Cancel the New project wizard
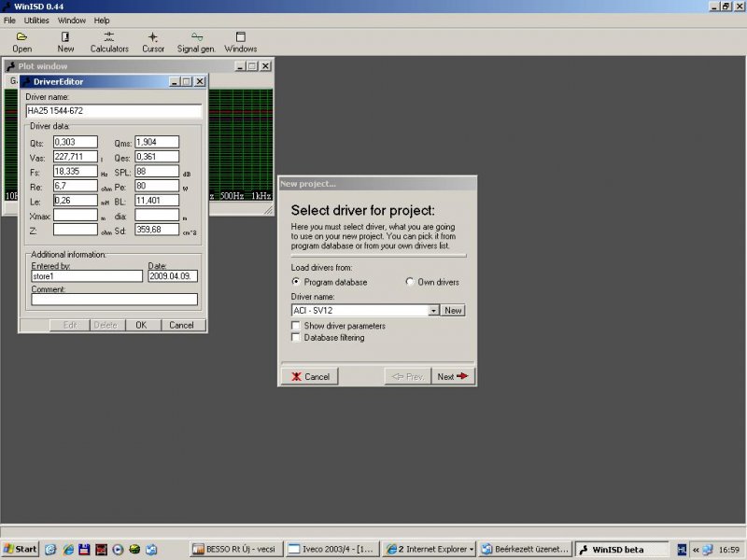Viewport: 747px width, 560px height. pyautogui.click(x=310, y=377)
